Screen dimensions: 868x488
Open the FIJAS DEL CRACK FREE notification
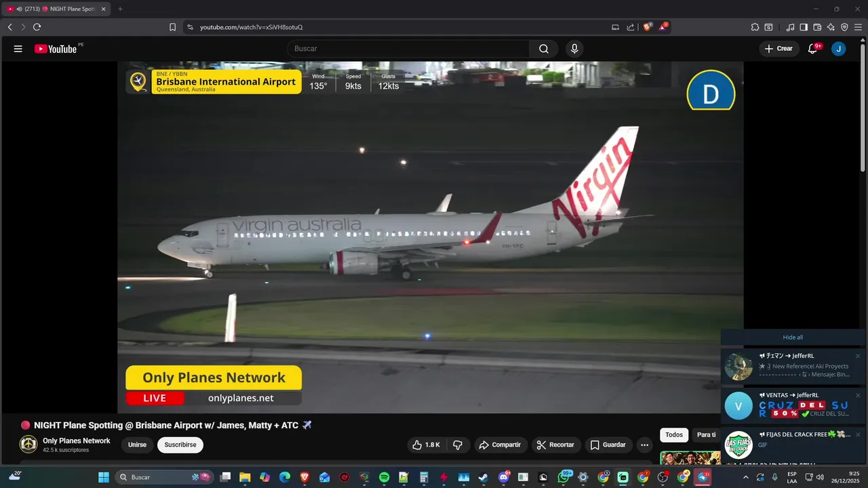coord(793,445)
